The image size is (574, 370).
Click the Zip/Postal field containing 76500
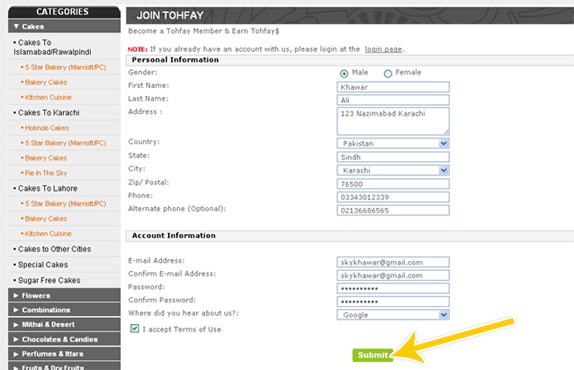[x=393, y=184]
